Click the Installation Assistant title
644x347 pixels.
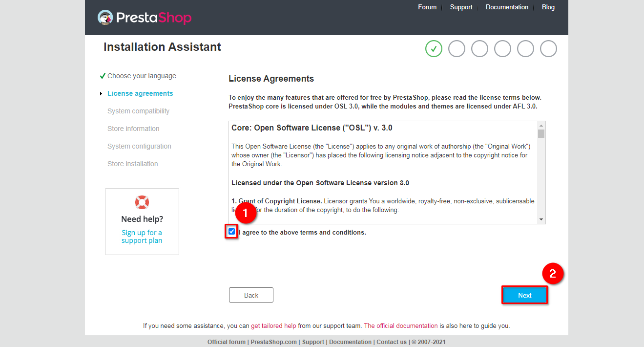pos(162,47)
